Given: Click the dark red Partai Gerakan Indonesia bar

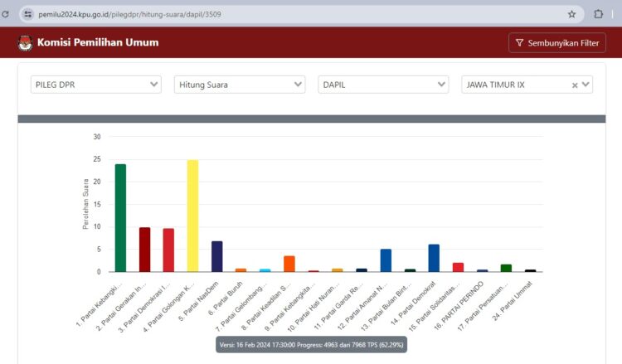Looking at the screenshot, I should click(144, 250).
